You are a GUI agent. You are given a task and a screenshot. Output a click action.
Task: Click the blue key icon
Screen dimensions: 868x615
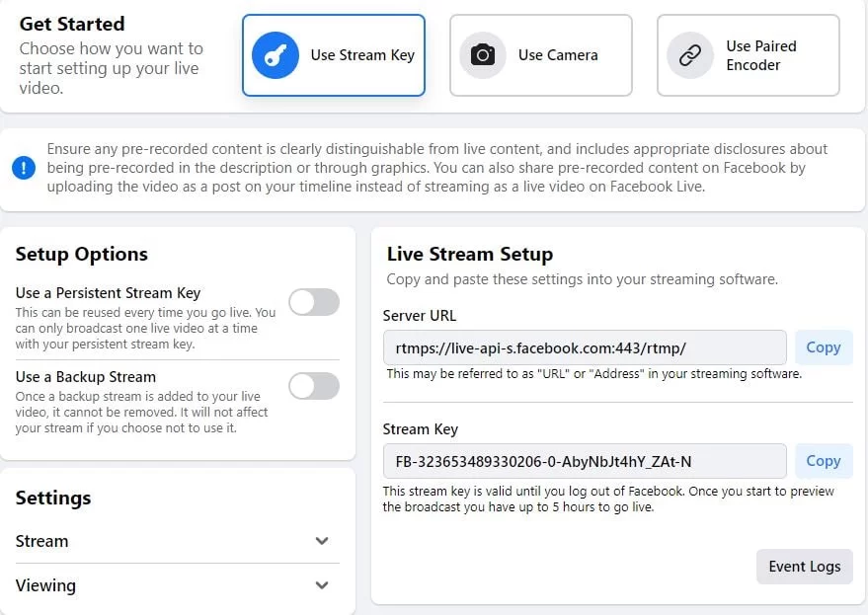click(276, 55)
